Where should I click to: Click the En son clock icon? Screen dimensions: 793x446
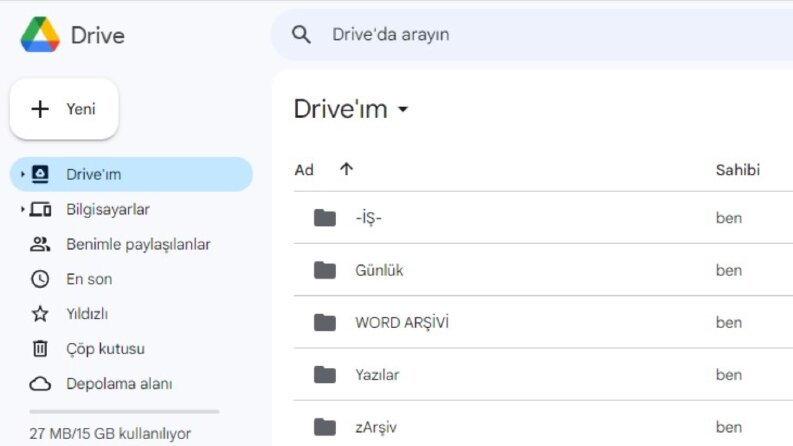click(x=40, y=279)
